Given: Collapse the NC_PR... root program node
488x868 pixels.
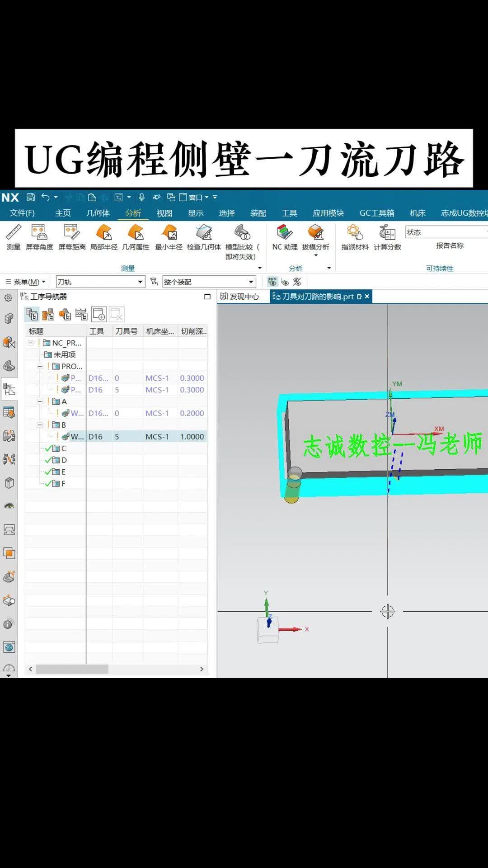Looking at the screenshot, I should pyautogui.click(x=31, y=343).
